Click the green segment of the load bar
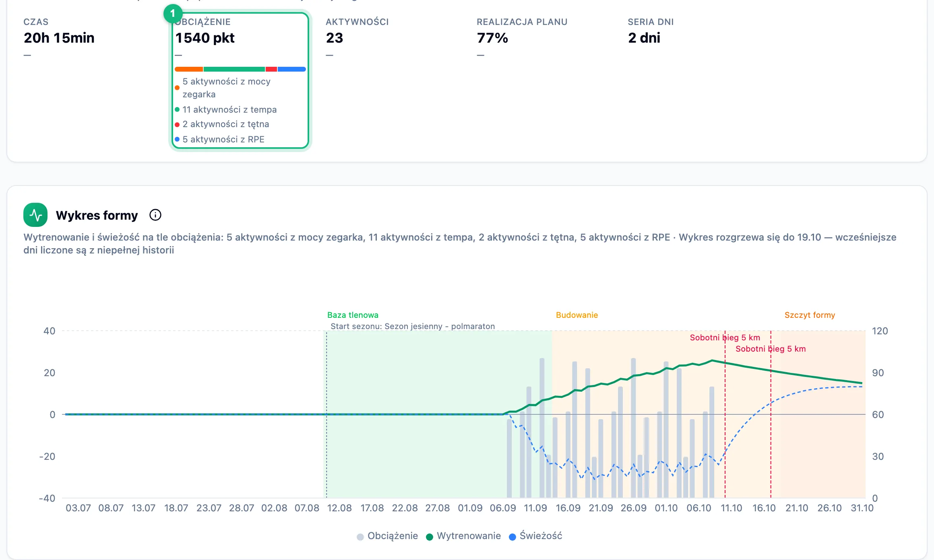 (x=234, y=69)
